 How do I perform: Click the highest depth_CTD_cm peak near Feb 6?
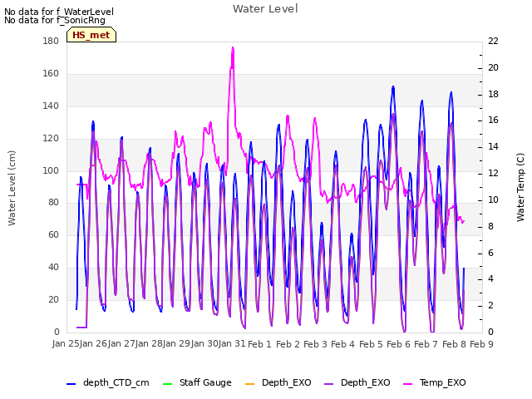[x=393, y=87]
